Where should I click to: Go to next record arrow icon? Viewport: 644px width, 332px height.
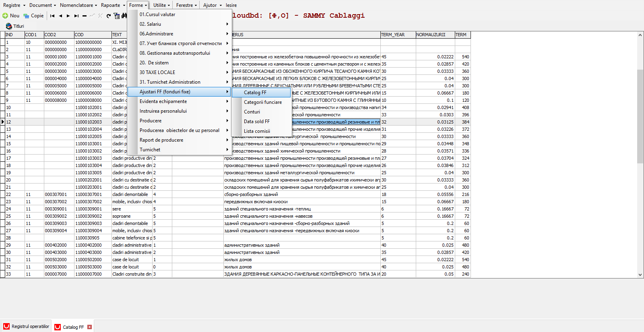tap(68, 16)
